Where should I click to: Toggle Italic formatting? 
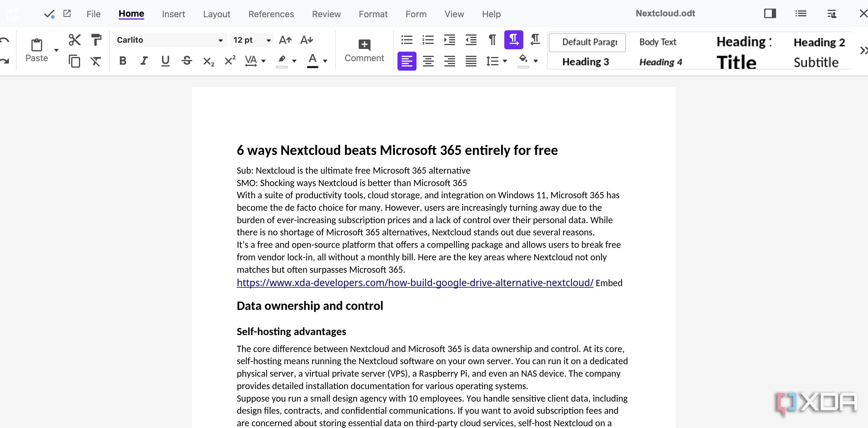tap(144, 61)
